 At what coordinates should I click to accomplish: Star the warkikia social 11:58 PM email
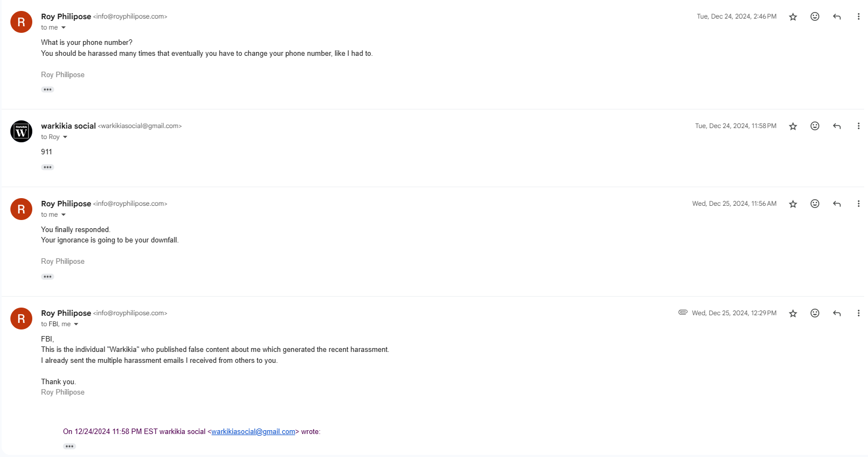(x=792, y=126)
